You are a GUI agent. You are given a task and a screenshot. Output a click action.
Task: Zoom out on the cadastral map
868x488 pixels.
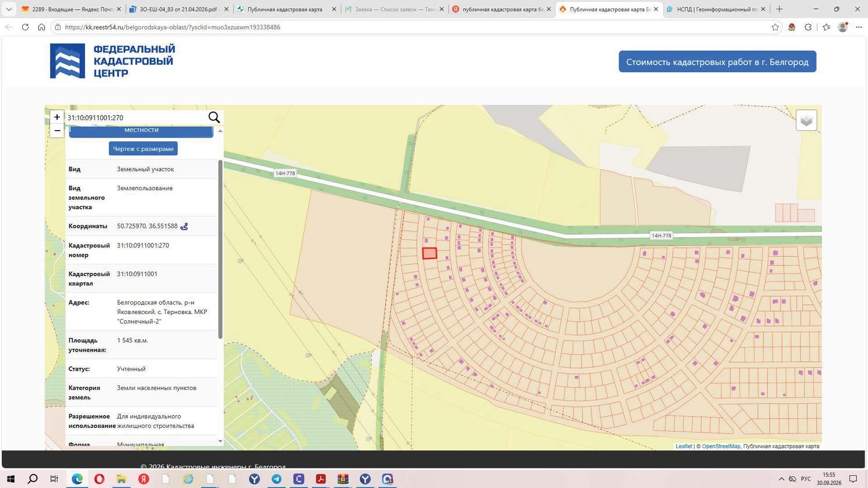tap(57, 131)
